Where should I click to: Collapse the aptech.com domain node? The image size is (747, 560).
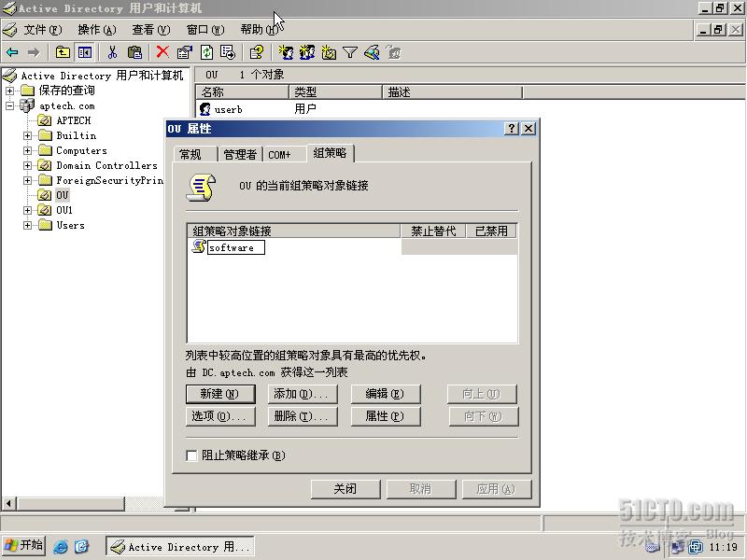coord(9,105)
